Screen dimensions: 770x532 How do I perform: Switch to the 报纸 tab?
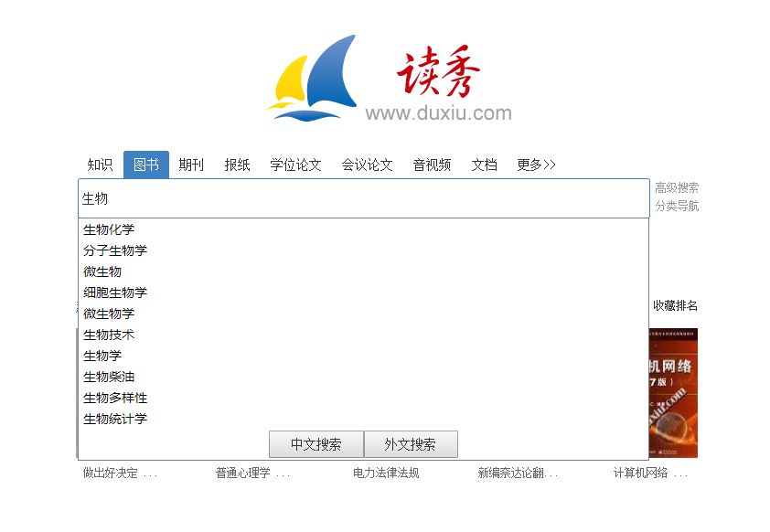click(237, 165)
